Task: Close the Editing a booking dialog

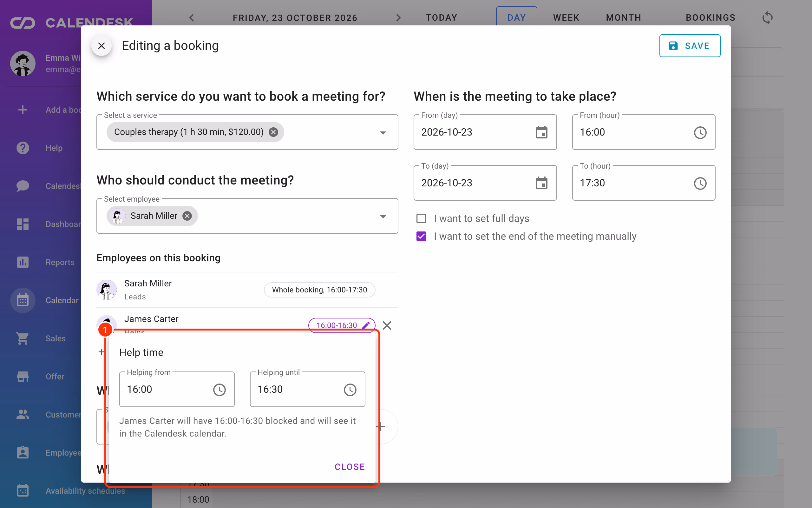Action: 101,46
